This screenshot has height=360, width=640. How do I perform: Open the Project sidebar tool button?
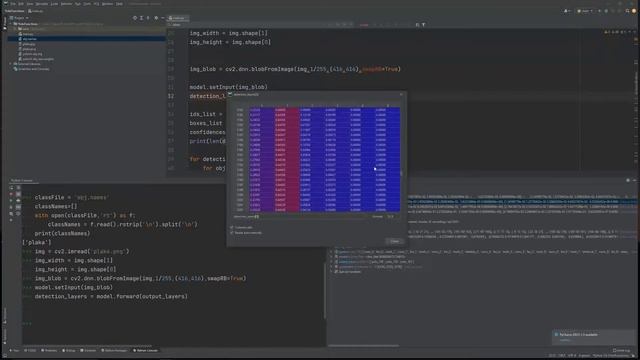pos(4,24)
